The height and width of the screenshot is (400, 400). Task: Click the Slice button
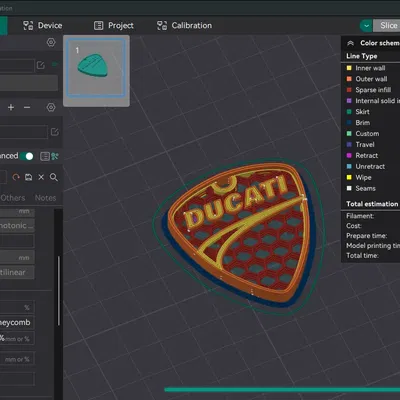pos(387,26)
